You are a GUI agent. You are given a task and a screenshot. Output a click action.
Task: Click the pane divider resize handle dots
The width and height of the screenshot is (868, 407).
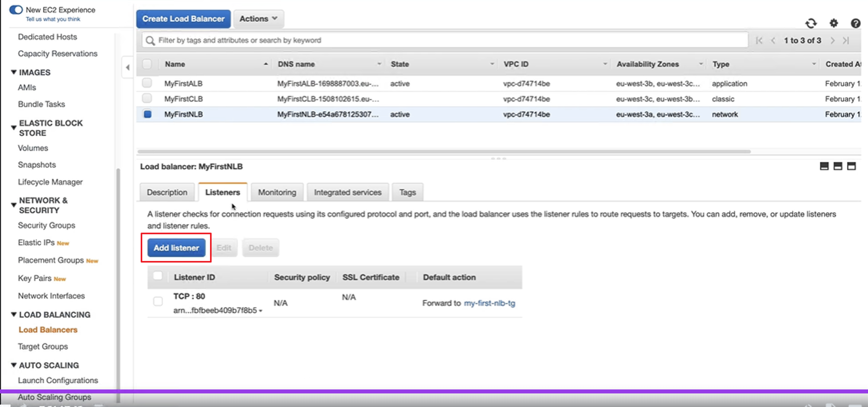(x=499, y=158)
